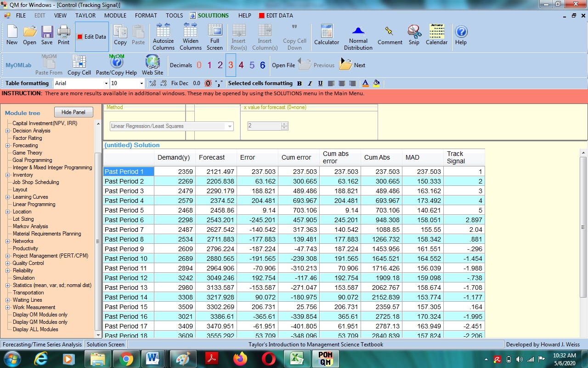Left-align the selected cells

[331, 83]
